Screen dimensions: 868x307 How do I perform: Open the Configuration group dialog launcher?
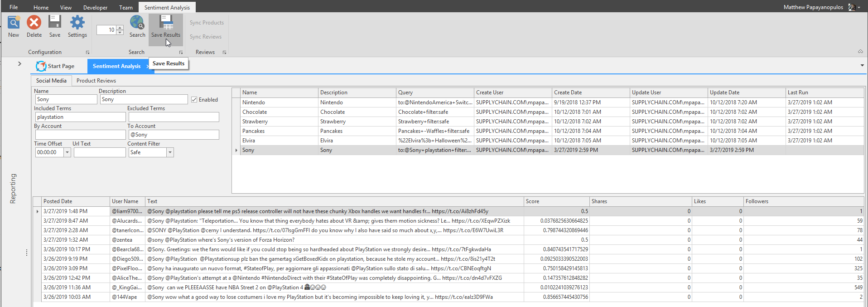click(x=87, y=53)
